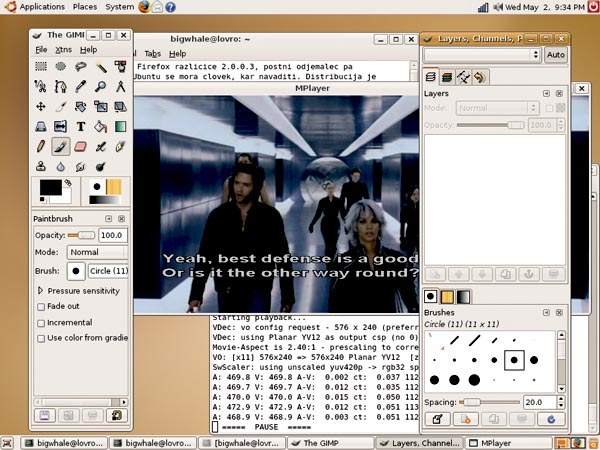
Task: Enable the Fade out checkbox
Action: point(41,307)
